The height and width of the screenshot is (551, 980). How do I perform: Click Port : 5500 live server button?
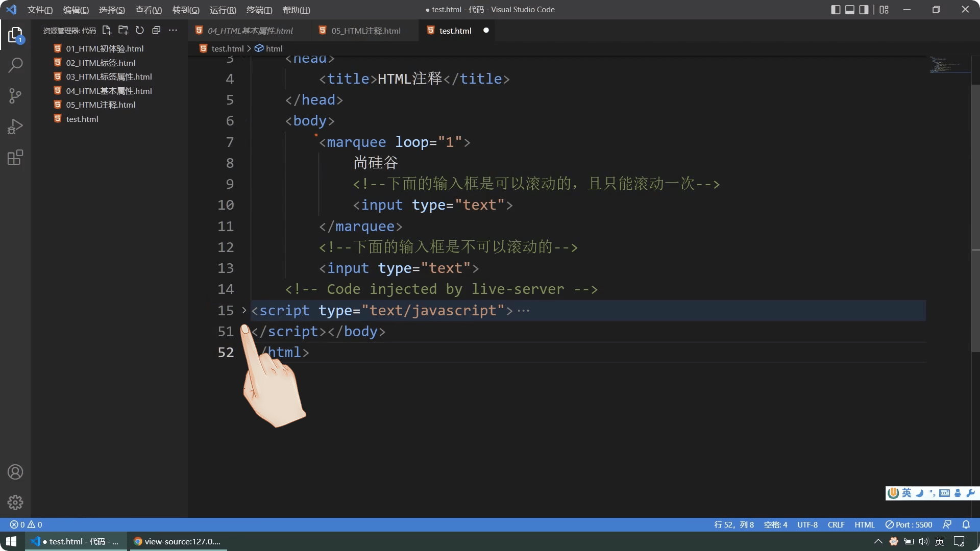[909, 524]
